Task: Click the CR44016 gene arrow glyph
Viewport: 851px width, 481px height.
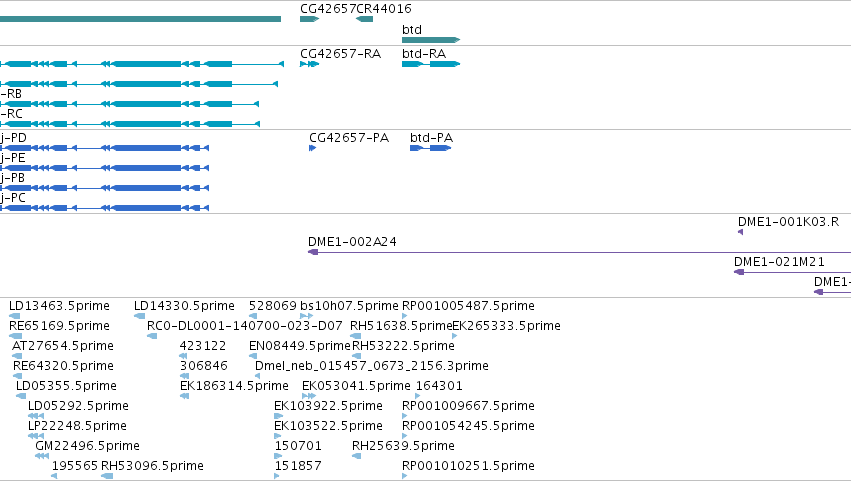Action: pyautogui.click(x=364, y=19)
